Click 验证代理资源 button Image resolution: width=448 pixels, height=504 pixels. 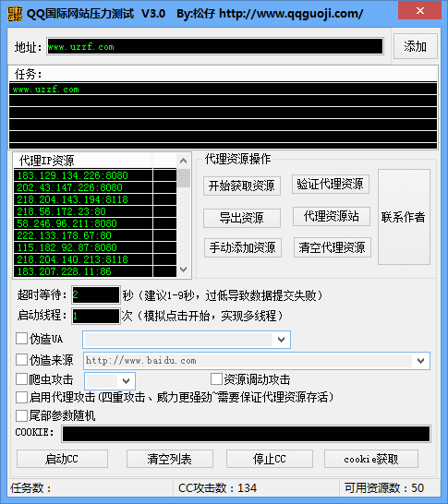[331, 185]
